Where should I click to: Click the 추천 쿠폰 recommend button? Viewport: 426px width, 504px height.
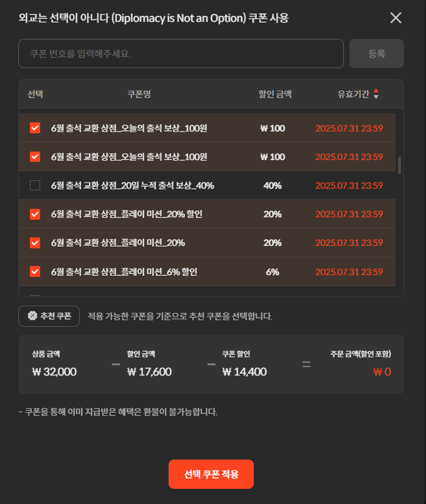tap(49, 316)
